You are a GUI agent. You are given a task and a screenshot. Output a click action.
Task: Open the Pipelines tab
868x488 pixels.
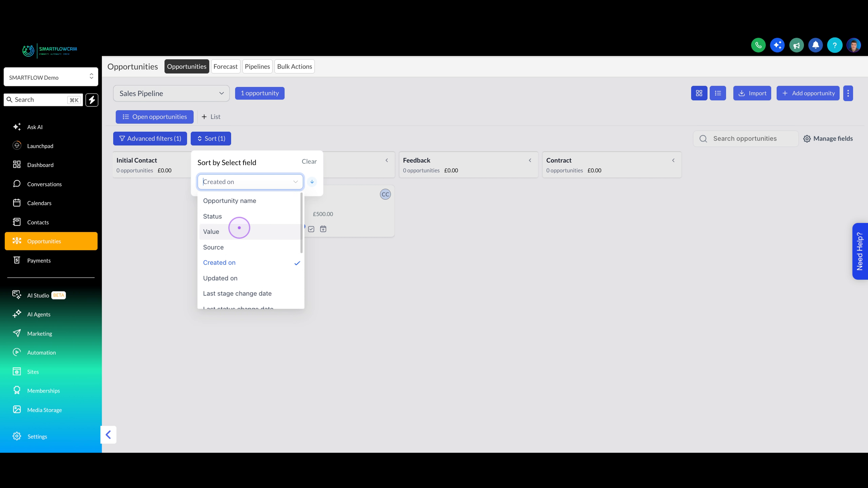coord(257,66)
